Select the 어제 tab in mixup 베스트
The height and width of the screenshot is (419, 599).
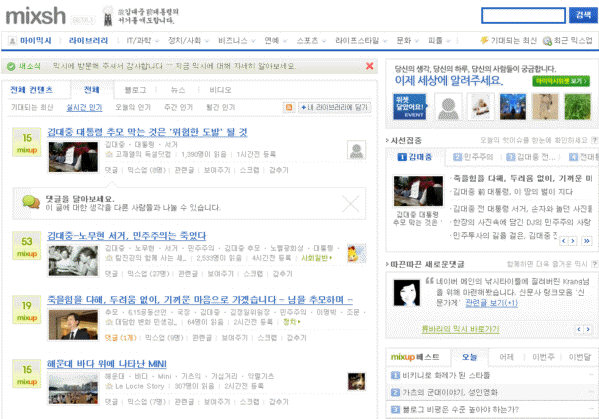[506, 357]
